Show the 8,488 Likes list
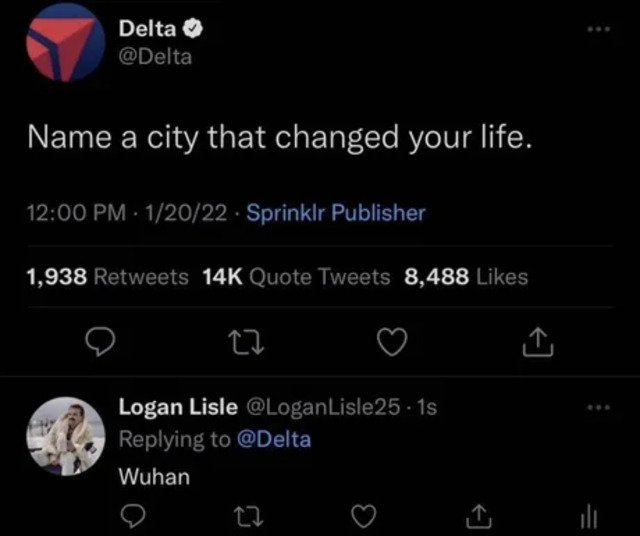 pos(466,277)
